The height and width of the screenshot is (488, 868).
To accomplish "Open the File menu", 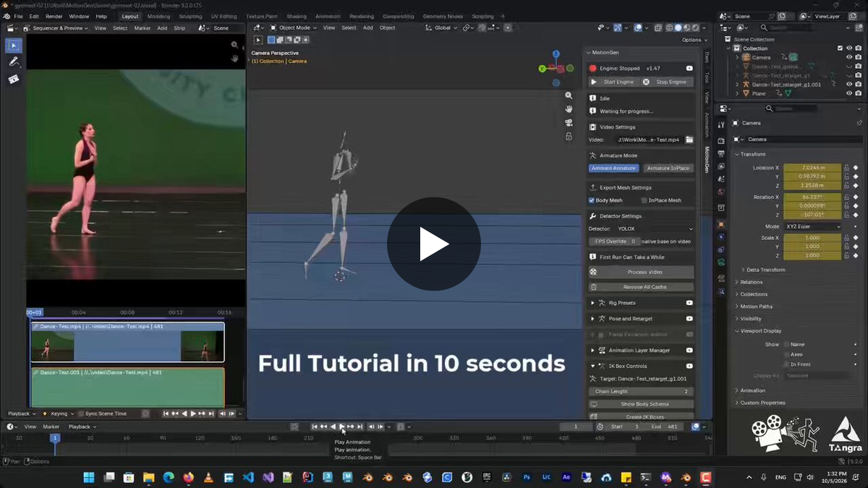I will pyautogui.click(x=19, y=16).
